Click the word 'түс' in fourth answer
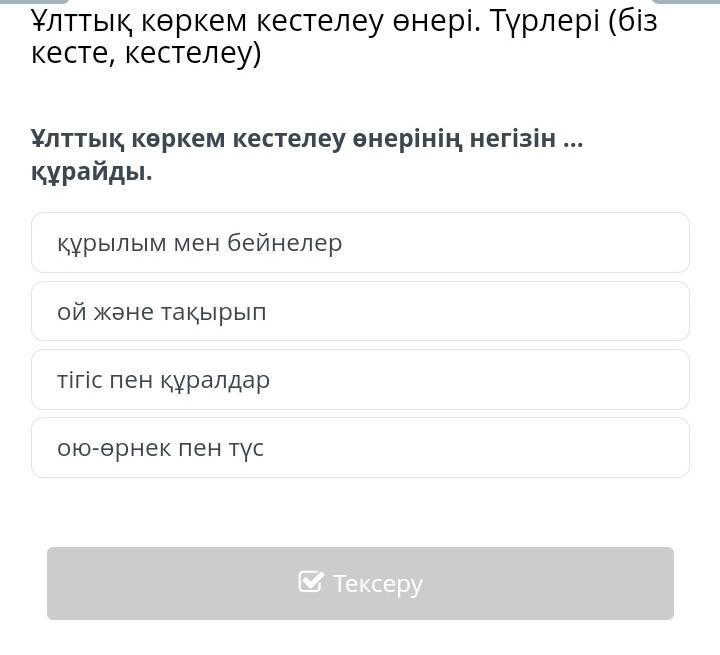This screenshot has width=720, height=655. [x=245, y=448]
